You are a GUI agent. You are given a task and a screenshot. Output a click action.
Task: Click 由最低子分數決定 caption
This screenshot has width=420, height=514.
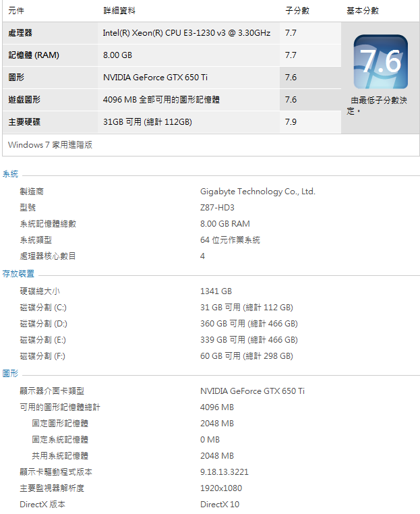point(377,105)
